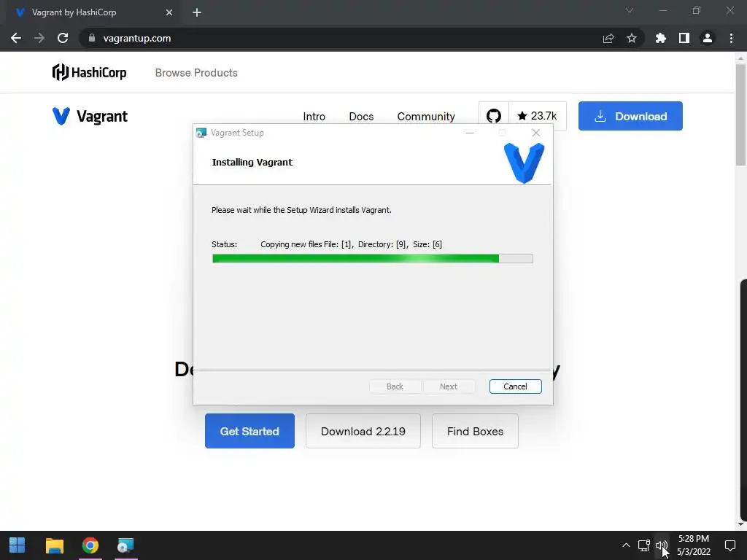Image resolution: width=747 pixels, height=560 pixels.
Task: Click the lock icon in address bar
Action: (x=92, y=38)
